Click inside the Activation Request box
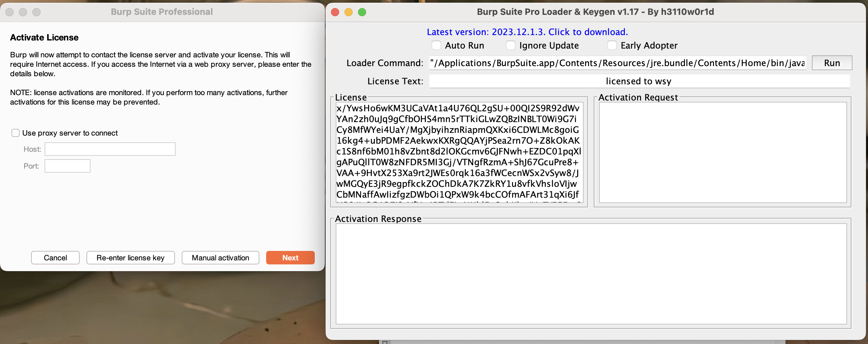Image resolution: width=868 pixels, height=344 pixels. coord(723,152)
